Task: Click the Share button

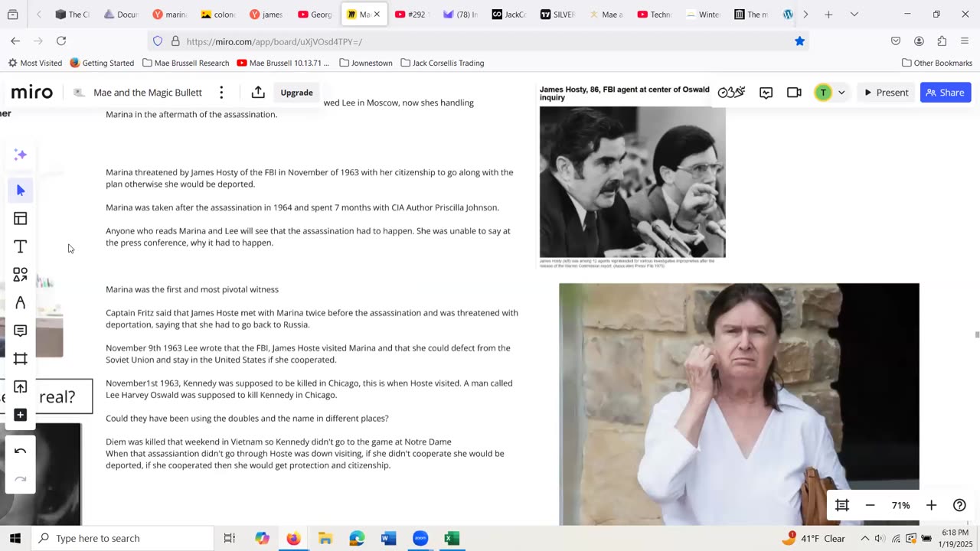Action: click(946, 93)
